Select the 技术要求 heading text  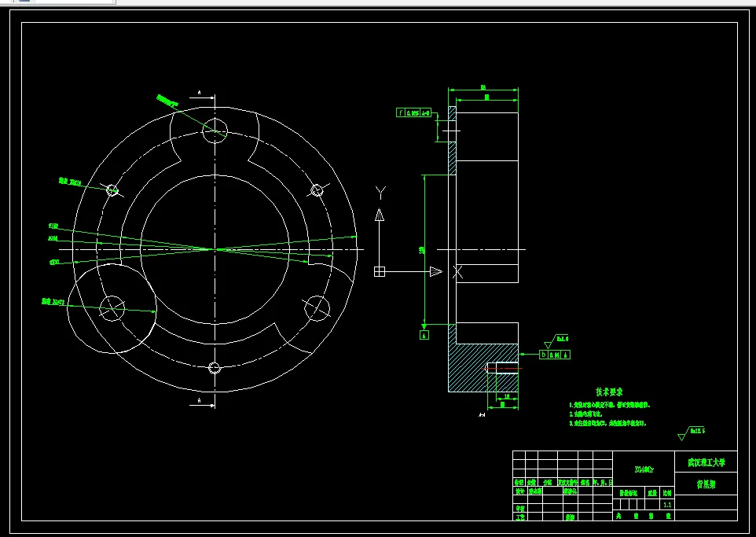point(609,392)
